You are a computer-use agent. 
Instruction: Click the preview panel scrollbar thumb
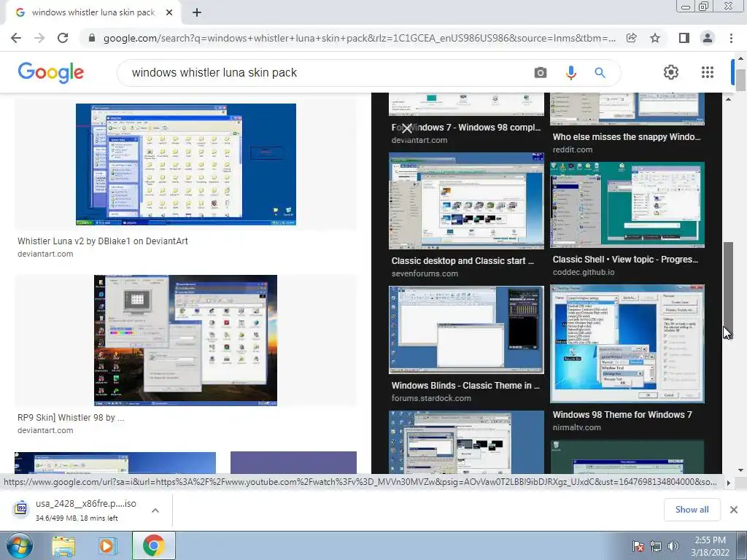point(728,290)
